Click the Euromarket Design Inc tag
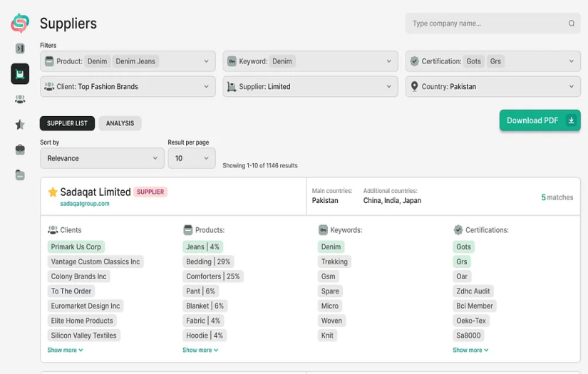 (86, 306)
